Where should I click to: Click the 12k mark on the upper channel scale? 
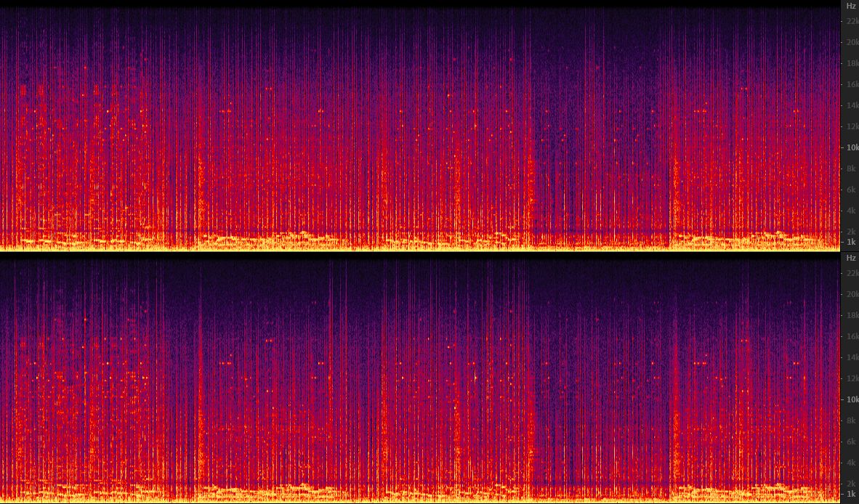click(852, 126)
